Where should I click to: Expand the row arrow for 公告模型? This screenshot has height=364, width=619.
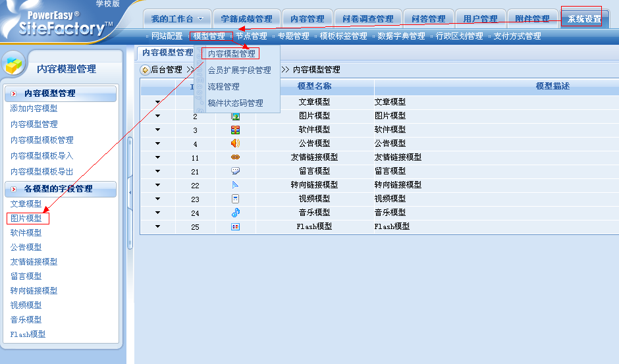pyautogui.click(x=158, y=143)
